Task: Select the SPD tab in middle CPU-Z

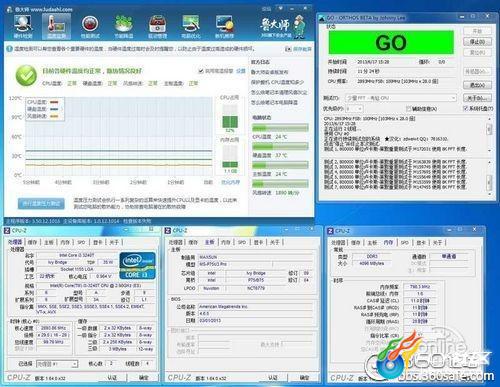Action: point(242,242)
